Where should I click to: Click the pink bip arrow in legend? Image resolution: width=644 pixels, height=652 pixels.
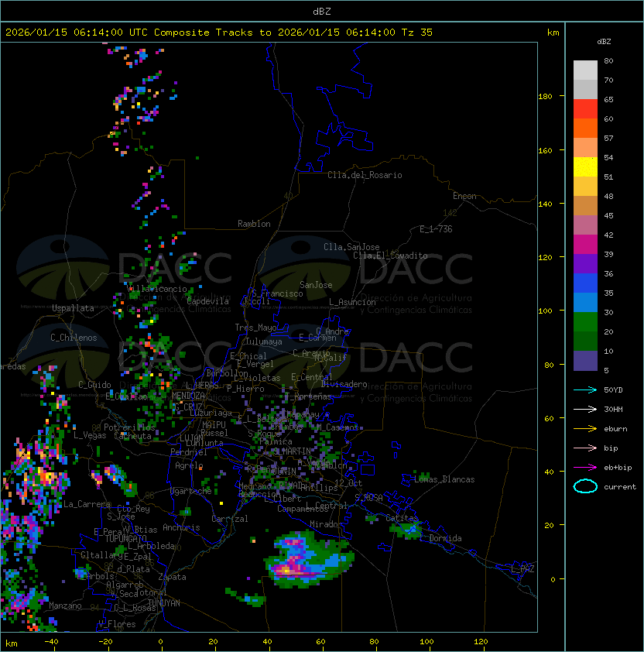click(585, 448)
